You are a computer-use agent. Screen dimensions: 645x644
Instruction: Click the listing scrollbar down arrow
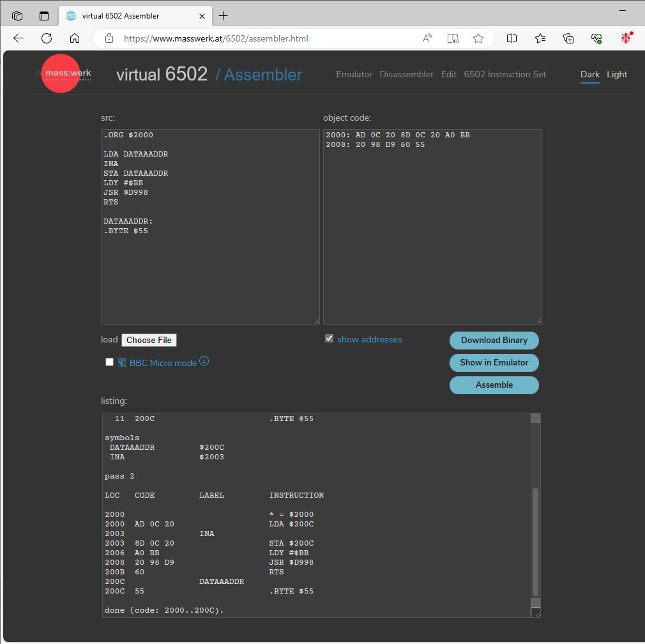(535, 602)
